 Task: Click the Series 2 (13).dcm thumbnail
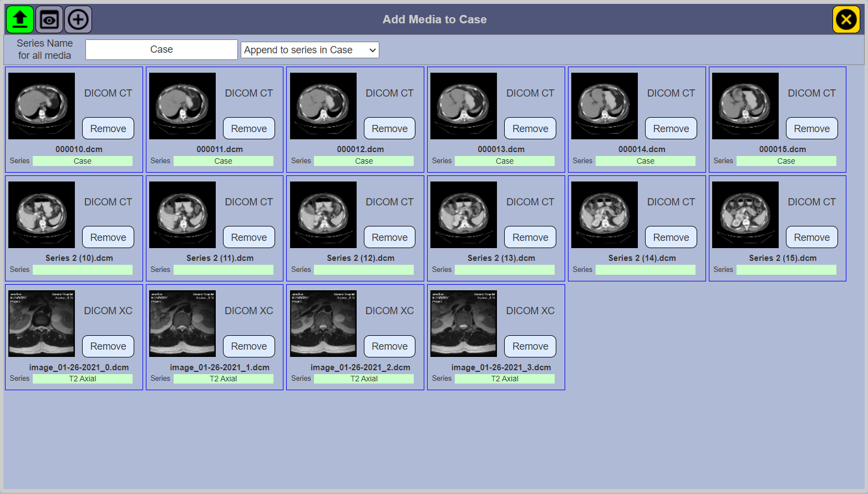[464, 215]
